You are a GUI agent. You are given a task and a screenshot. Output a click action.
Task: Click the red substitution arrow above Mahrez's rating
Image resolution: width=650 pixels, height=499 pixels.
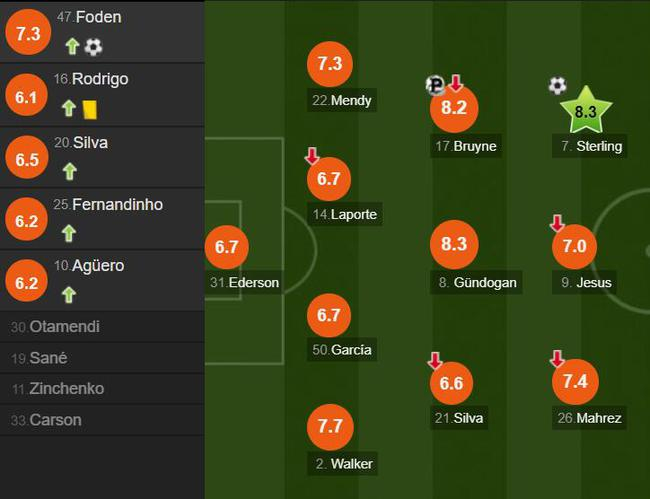click(557, 358)
